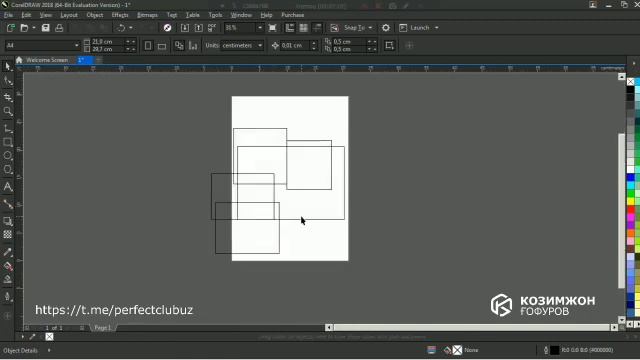640x360 pixels.
Task: Click the add new document tab button
Action: coord(98,60)
